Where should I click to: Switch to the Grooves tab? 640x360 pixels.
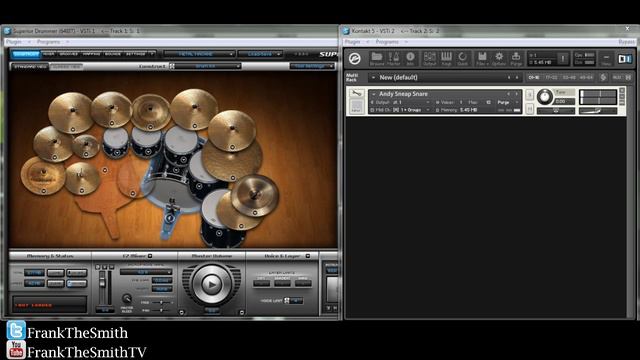coord(69,54)
